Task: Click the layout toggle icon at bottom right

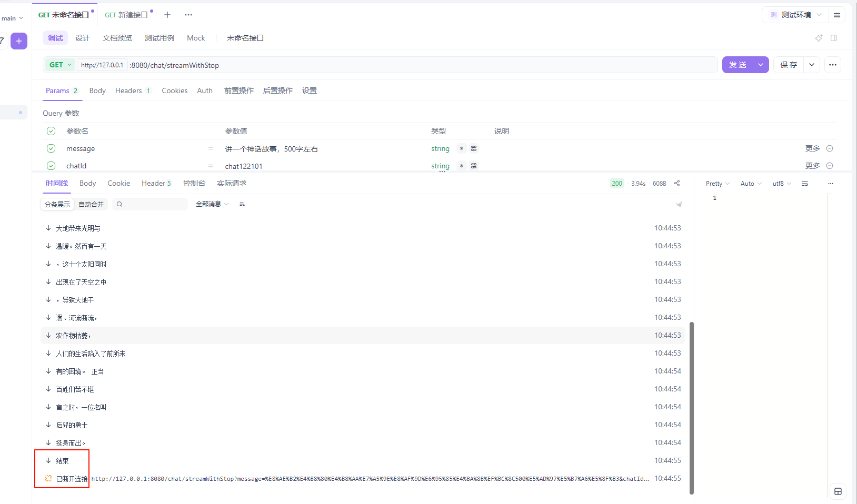Action: 838,491
